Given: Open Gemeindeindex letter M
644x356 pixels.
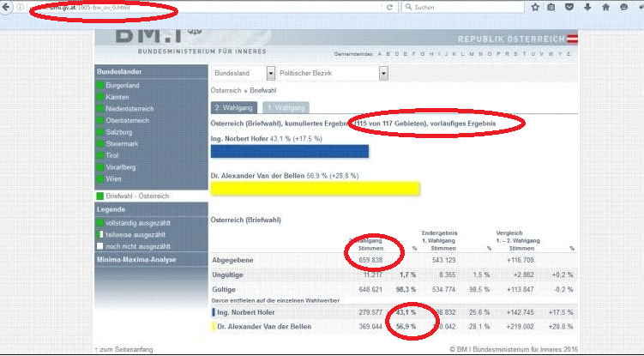Looking at the screenshot, I should (x=471, y=54).
